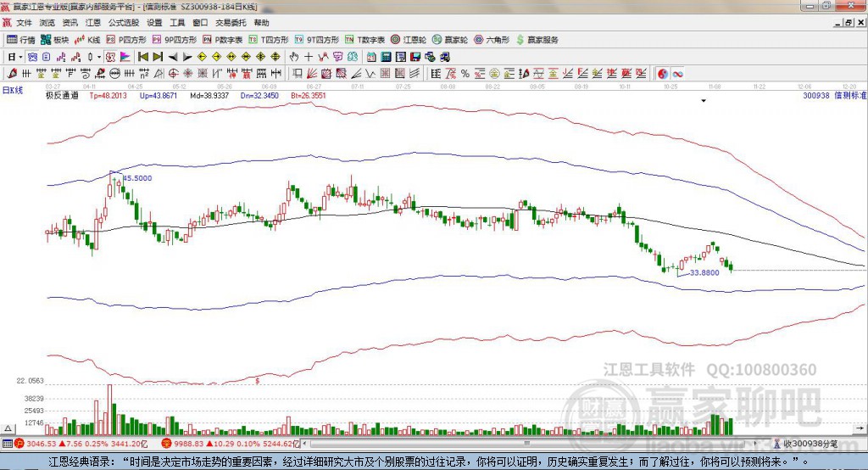The height and width of the screenshot is (470, 868).
Task: Click the last yellow diamond arrow icon
Action: (275, 57)
